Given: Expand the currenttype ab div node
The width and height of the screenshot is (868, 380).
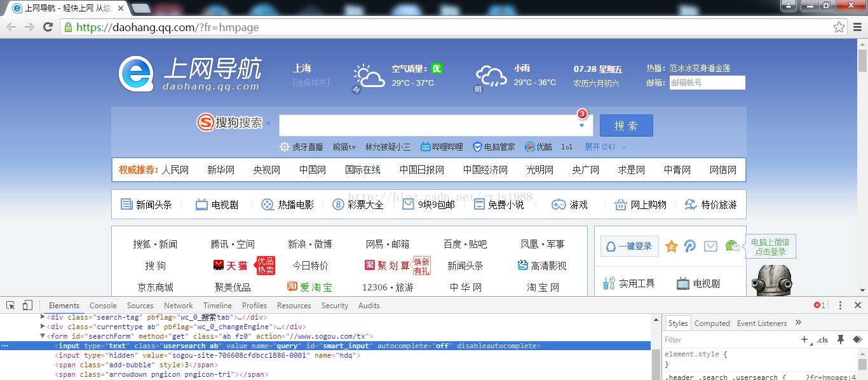Looking at the screenshot, I should (43, 327).
